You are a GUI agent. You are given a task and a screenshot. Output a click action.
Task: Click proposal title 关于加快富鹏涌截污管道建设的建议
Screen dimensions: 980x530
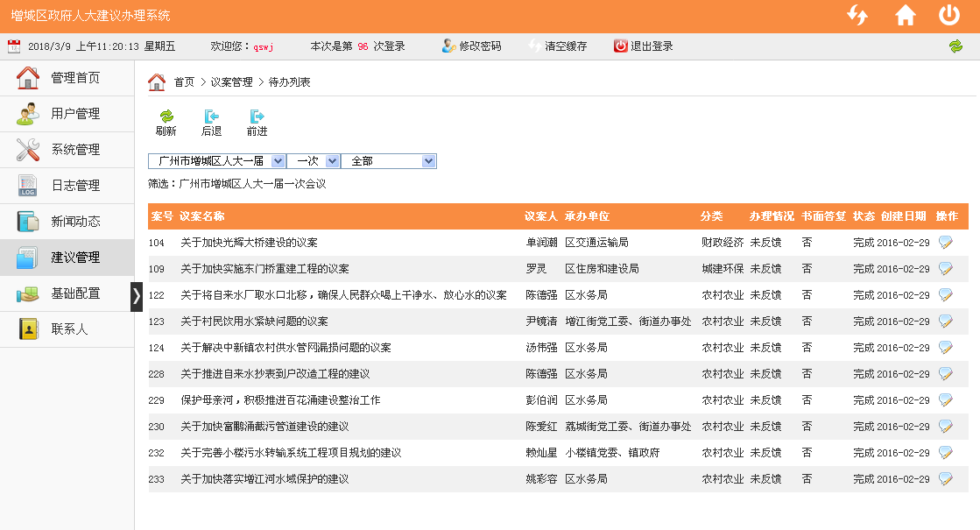click(265, 427)
